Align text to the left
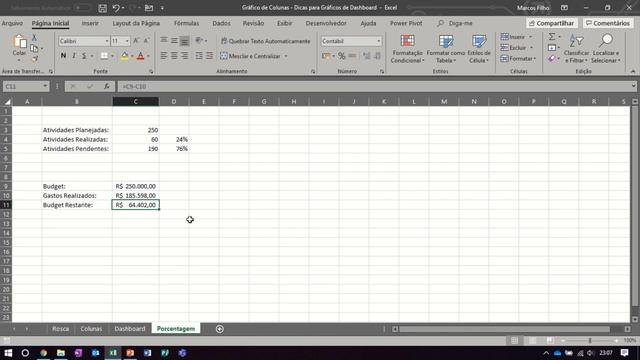640x360 pixels. click(x=164, y=56)
